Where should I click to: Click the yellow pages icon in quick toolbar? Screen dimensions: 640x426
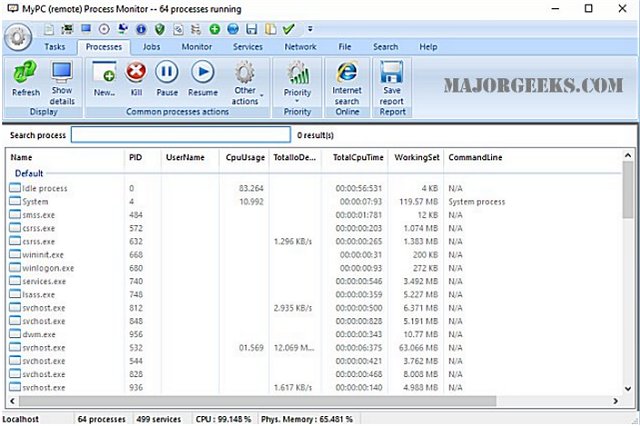270,29
